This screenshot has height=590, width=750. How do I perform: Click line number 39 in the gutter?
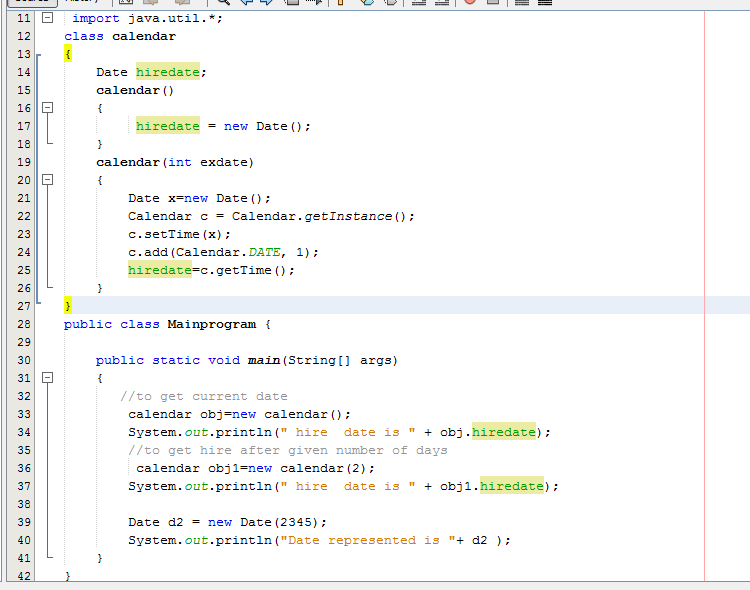[23, 522]
